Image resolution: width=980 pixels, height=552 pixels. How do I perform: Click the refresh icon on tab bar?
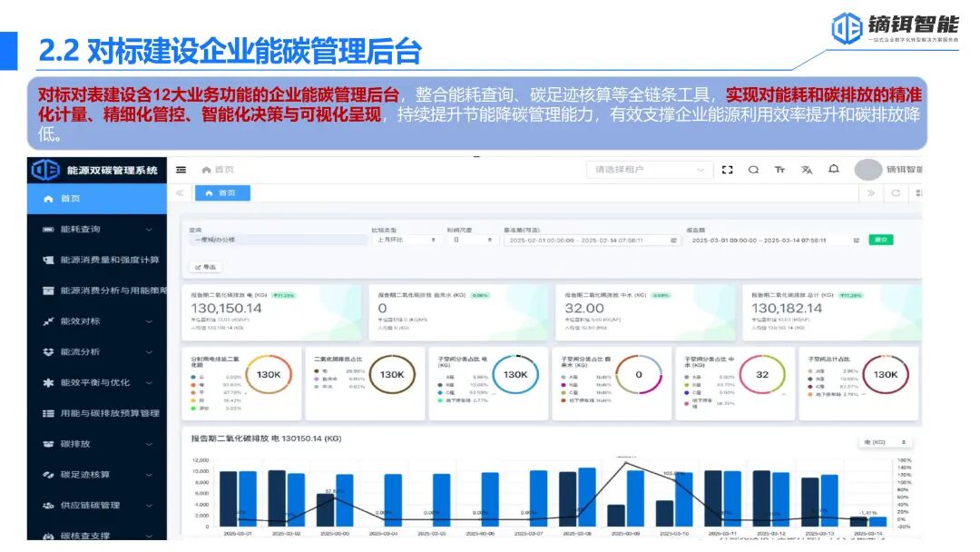click(896, 192)
